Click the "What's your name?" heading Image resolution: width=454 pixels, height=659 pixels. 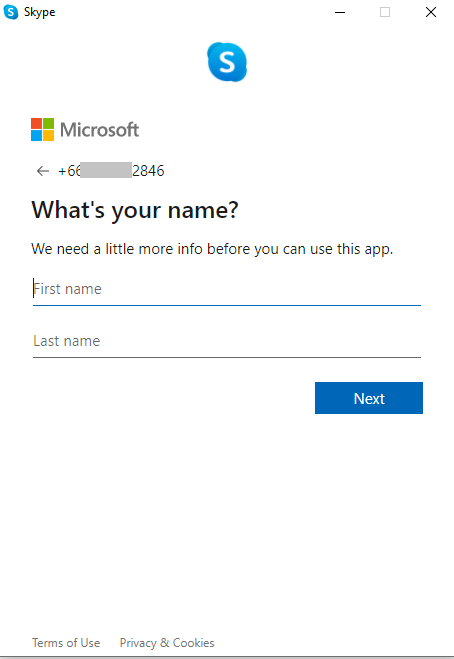(135, 210)
